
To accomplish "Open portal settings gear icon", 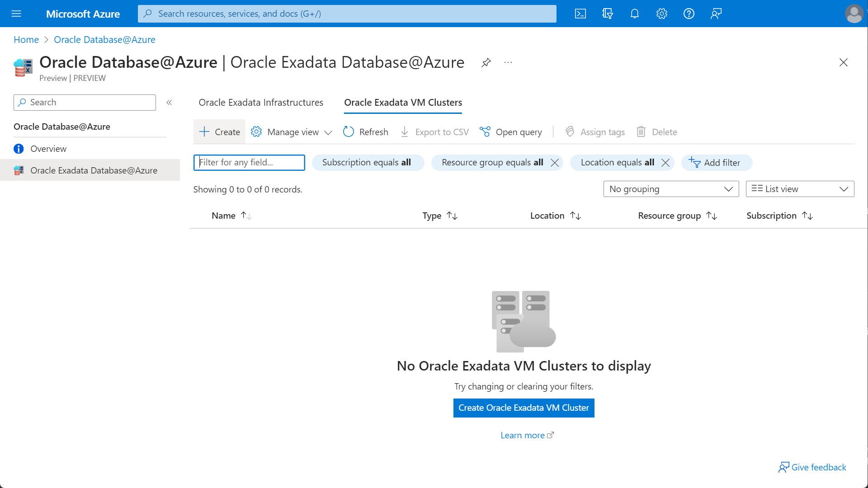I will (x=662, y=14).
